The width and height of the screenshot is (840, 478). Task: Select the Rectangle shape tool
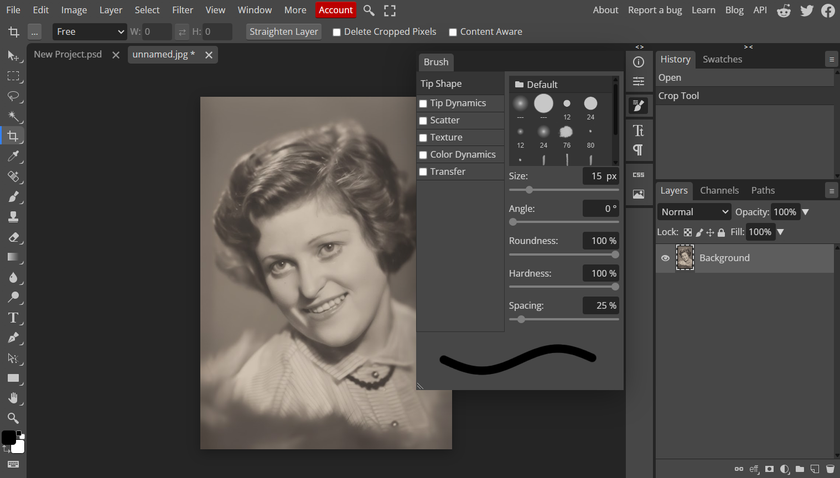point(13,378)
